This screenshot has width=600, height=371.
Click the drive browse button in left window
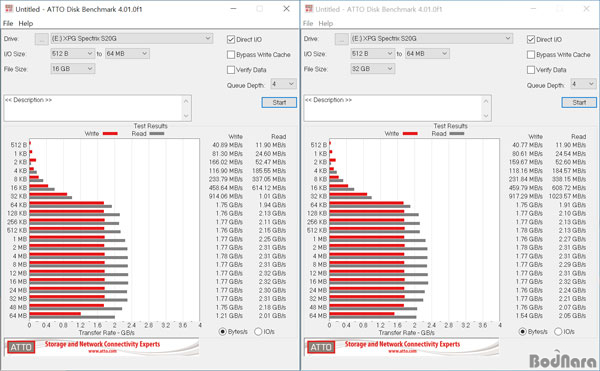click(x=41, y=39)
